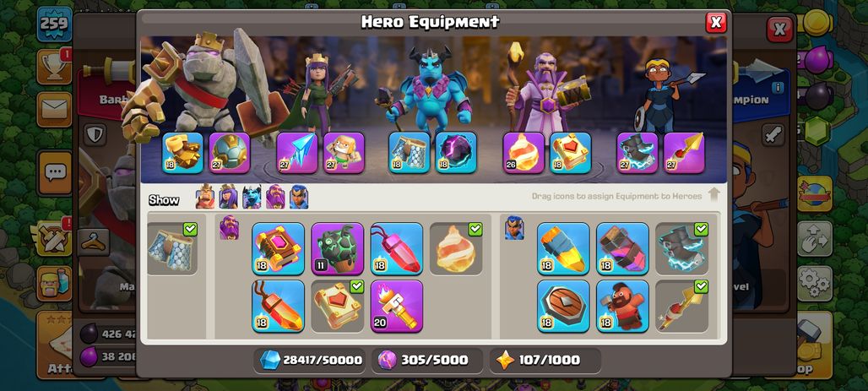
Task: Show Royal Champion equipment via filter portrait
Action: pos(298,197)
